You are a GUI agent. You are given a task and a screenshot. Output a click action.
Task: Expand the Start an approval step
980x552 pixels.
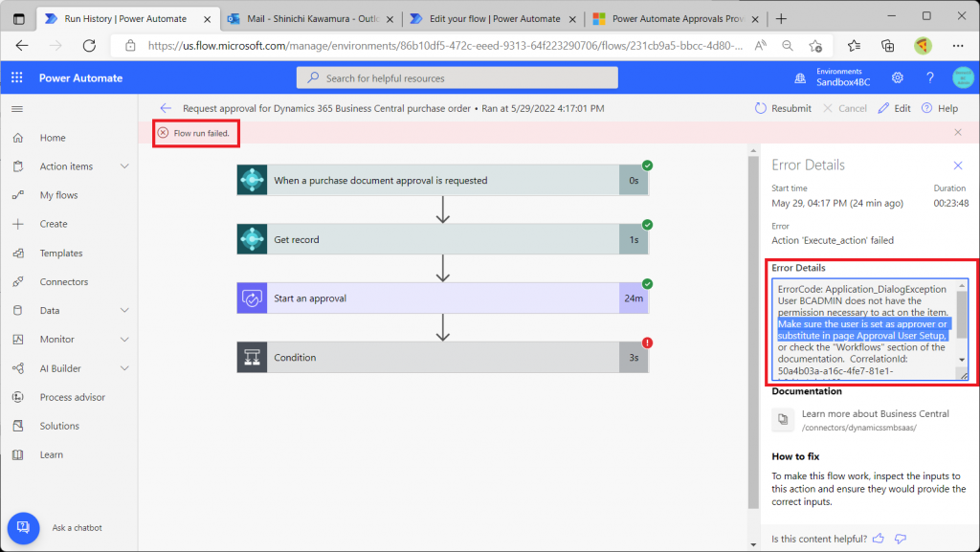(442, 298)
